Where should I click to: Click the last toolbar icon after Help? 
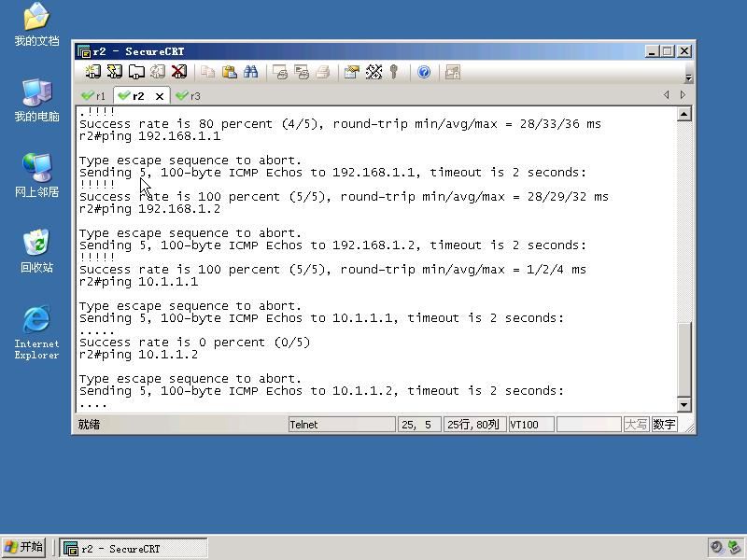coord(453,72)
